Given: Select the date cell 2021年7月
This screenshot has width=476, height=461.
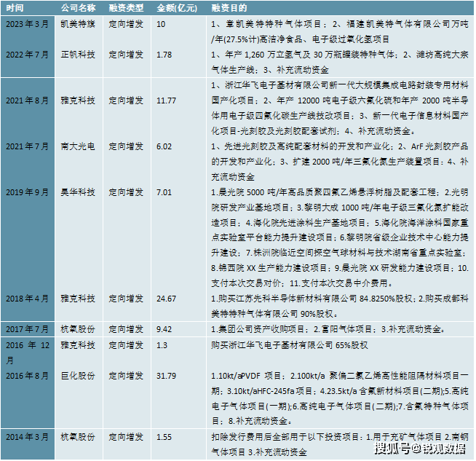Looking at the screenshot, I should point(27,146).
